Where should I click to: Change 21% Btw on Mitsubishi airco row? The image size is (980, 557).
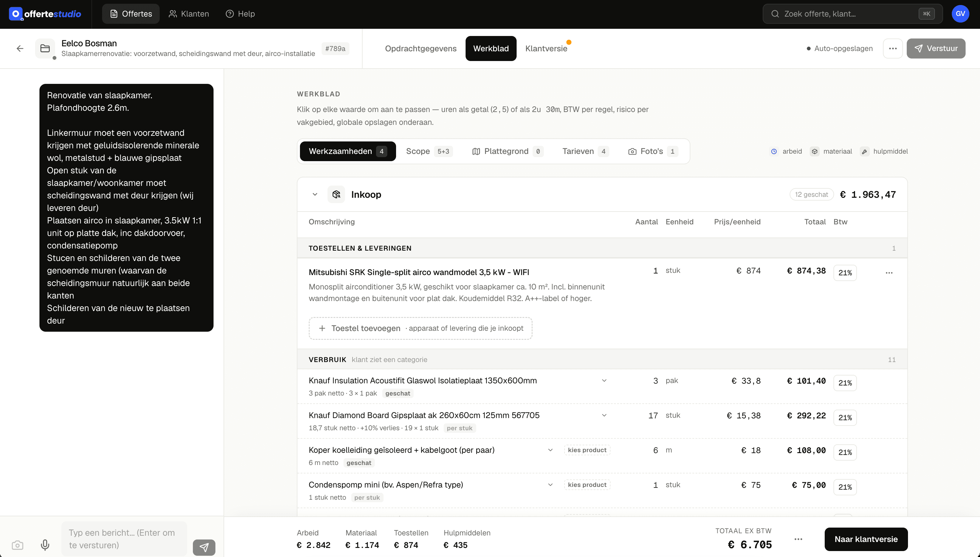[845, 273]
